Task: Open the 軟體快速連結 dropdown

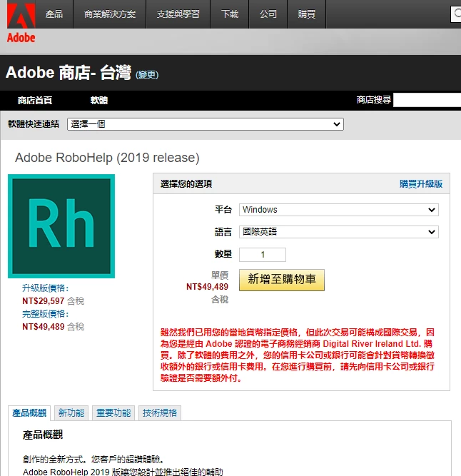Action: coord(206,124)
